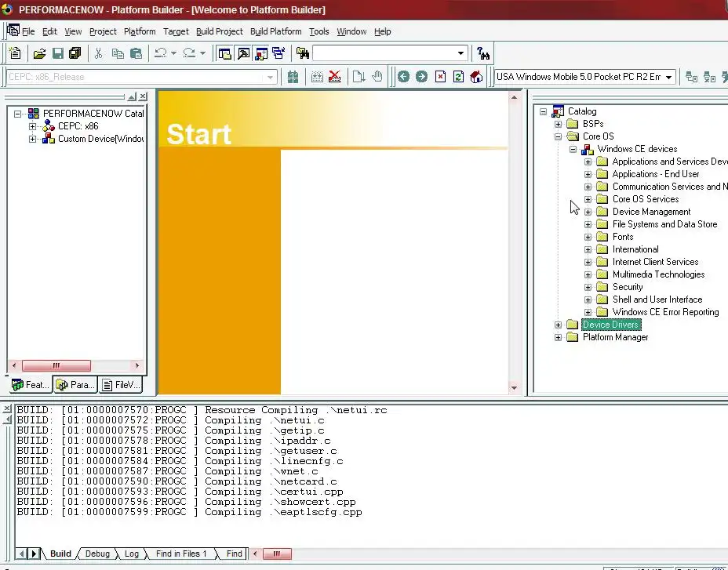Click the Find in Files binoculars icon
Image resolution: width=728 pixels, height=570 pixels.
click(303, 53)
